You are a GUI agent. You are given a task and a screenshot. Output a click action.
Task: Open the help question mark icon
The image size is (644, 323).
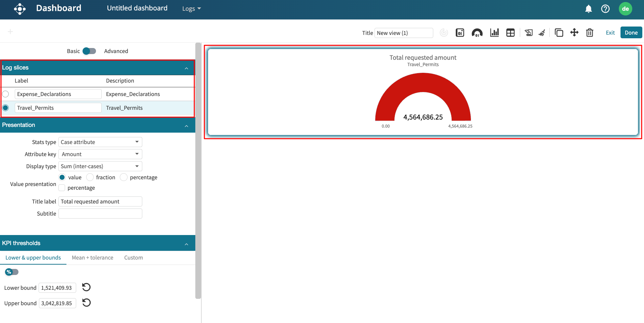(605, 9)
